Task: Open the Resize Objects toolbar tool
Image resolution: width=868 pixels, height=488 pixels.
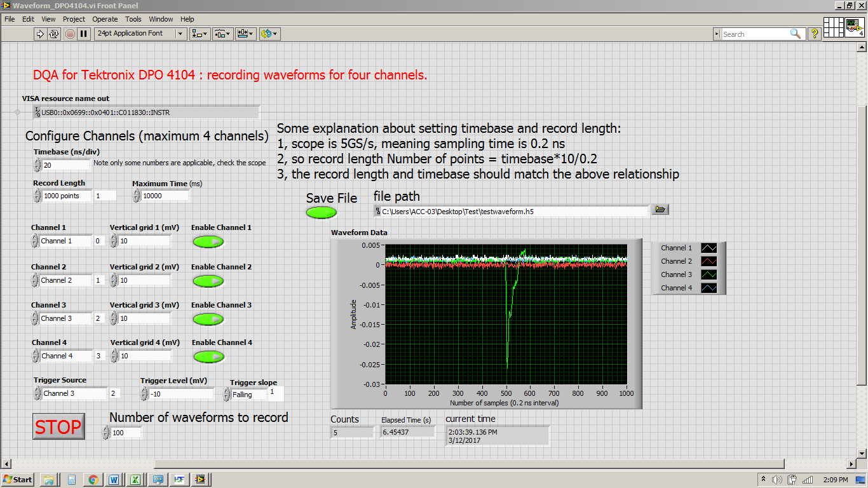Action: coord(245,34)
